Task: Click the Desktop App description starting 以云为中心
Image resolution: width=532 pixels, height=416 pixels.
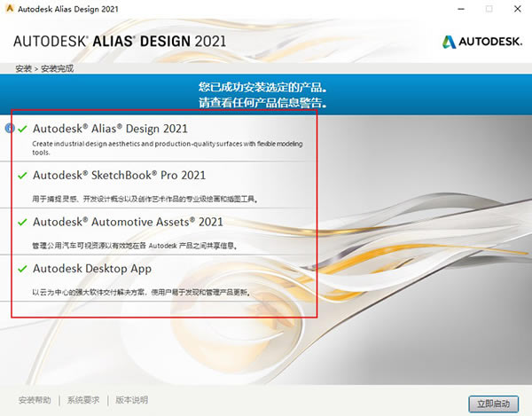Action: 142,292
